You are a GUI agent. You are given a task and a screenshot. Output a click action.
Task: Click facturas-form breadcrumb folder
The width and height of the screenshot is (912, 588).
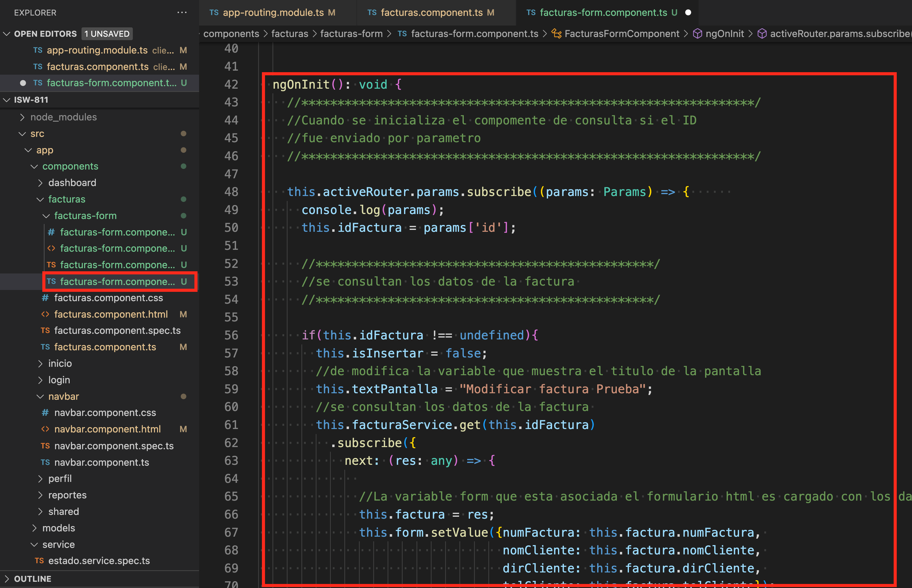[351, 34]
